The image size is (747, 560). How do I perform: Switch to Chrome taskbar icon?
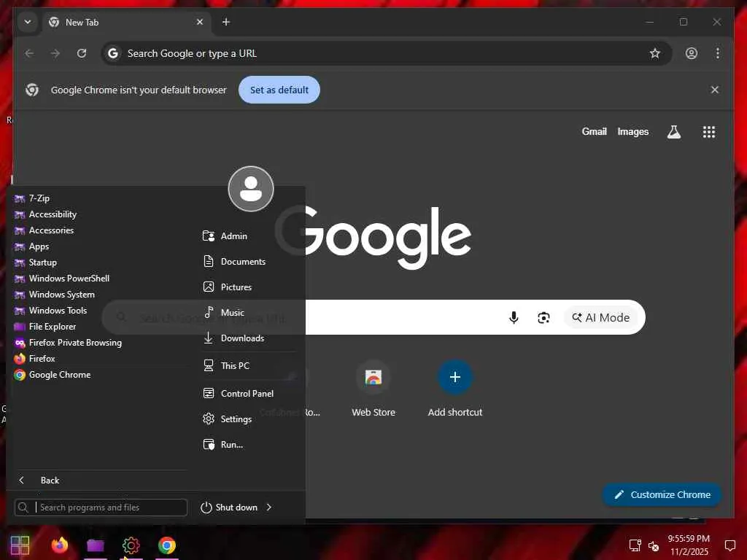click(x=167, y=545)
